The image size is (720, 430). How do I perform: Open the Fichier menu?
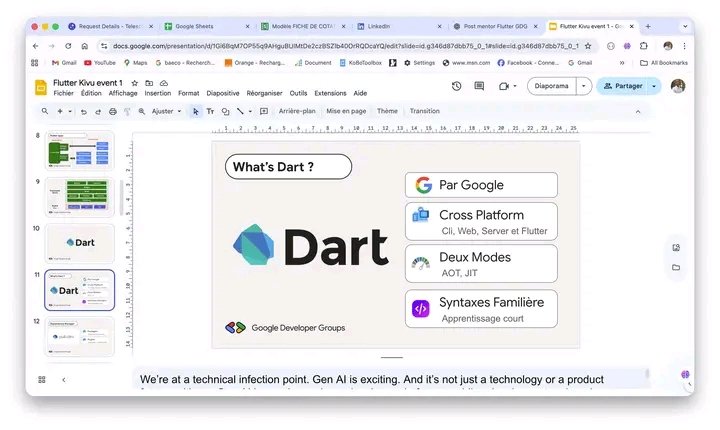[x=63, y=93]
